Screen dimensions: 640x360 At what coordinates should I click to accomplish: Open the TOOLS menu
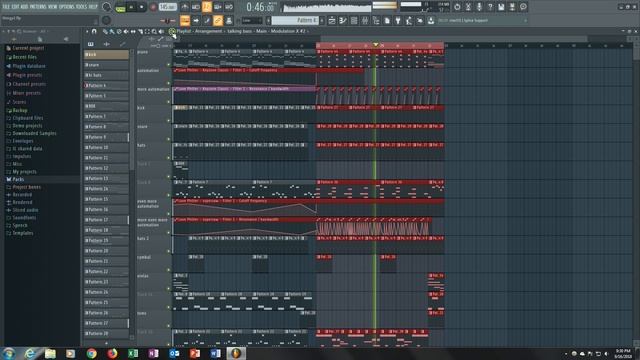pos(82,7)
